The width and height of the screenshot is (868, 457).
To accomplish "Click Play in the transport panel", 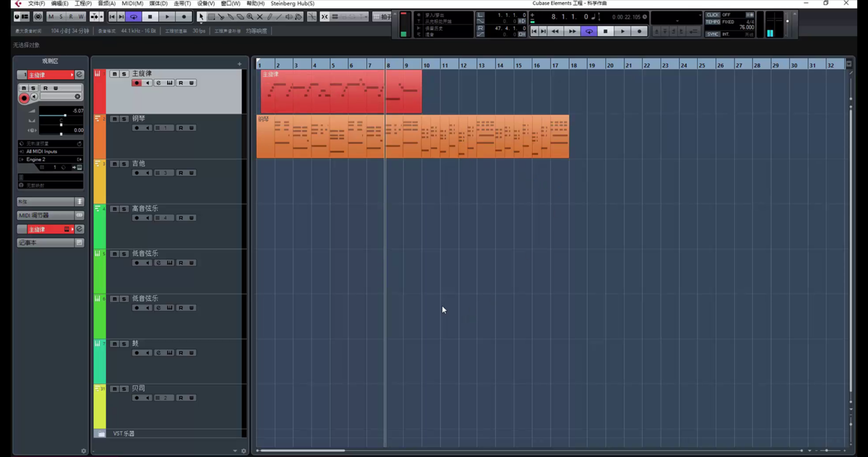I will tap(623, 31).
